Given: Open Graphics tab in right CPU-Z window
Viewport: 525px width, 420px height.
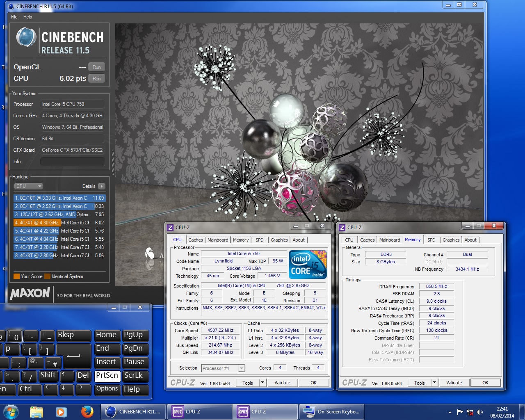Looking at the screenshot, I should [x=451, y=240].
